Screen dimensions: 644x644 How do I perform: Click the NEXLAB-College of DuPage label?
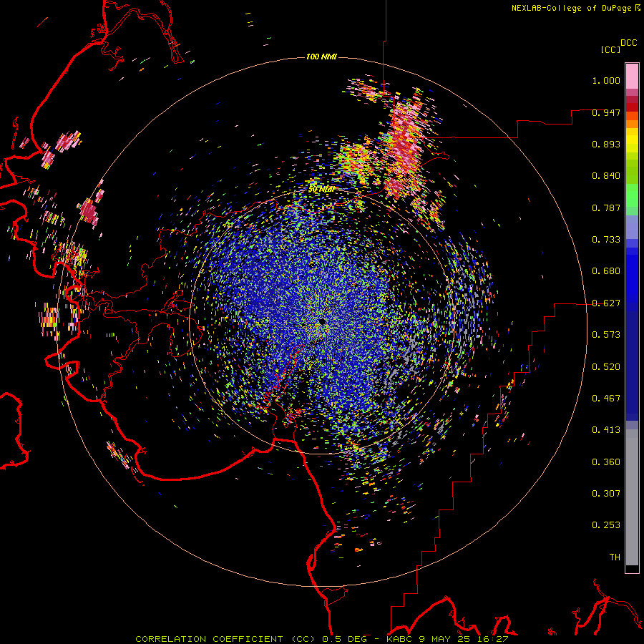click(x=571, y=8)
